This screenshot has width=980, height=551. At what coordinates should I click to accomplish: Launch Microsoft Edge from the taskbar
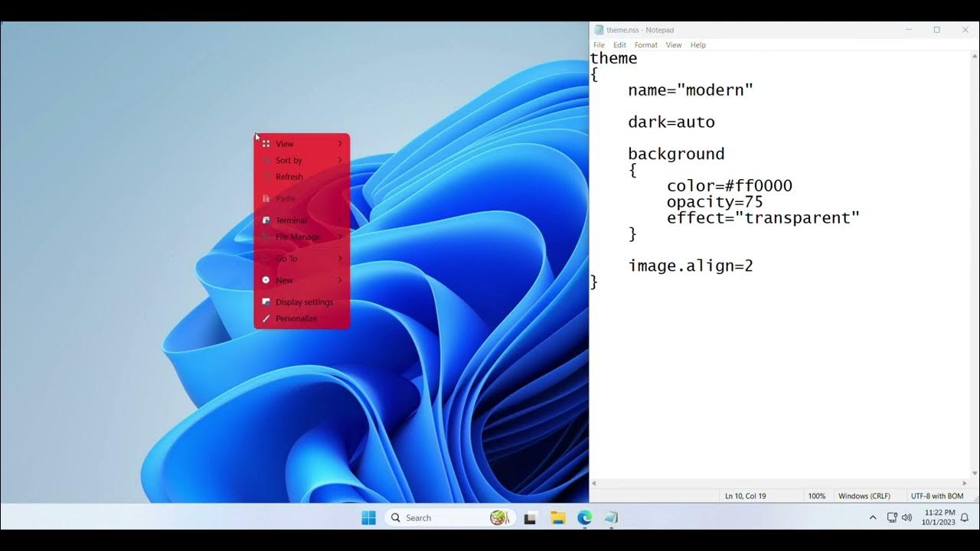click(x=584, y=518)
